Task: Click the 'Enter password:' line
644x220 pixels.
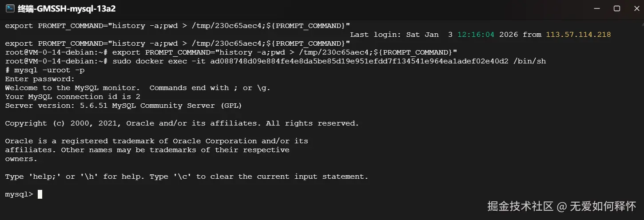Action: [x=40, y=79]
